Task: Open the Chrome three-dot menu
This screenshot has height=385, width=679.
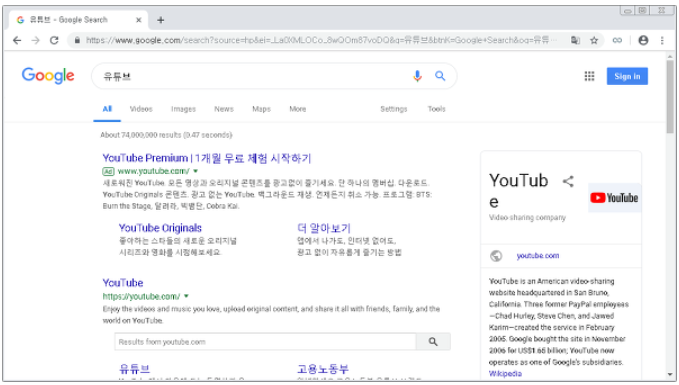Action: [x=662, y=40]
